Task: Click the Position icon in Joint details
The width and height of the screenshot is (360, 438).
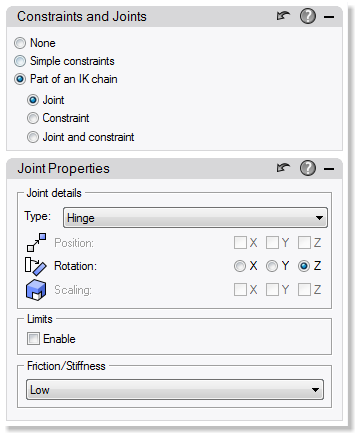Action: [36, 243]
